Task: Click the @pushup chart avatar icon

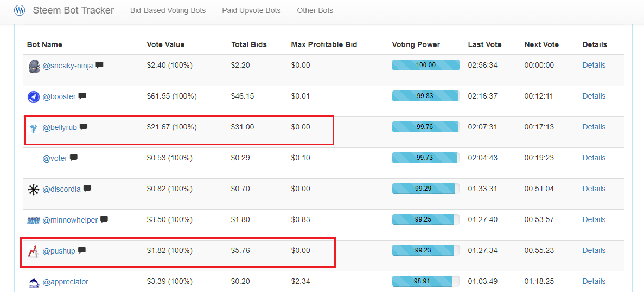Action: 33,251
